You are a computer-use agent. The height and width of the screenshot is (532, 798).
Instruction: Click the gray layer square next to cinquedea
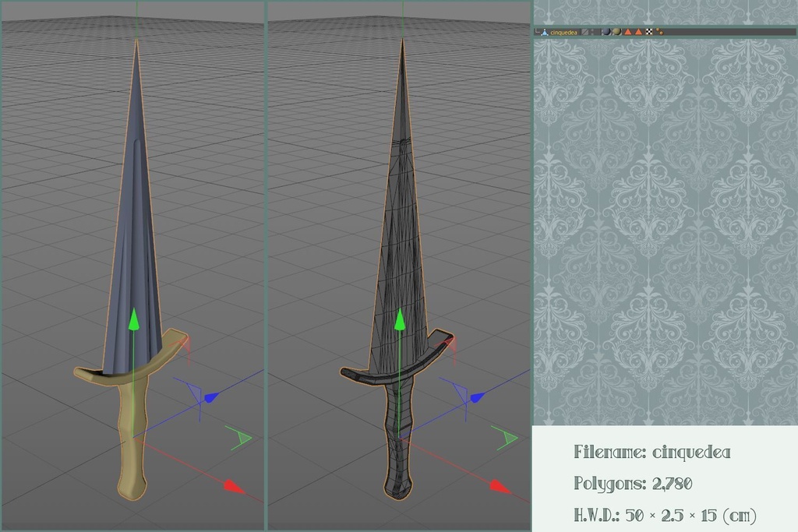(585, 31)
